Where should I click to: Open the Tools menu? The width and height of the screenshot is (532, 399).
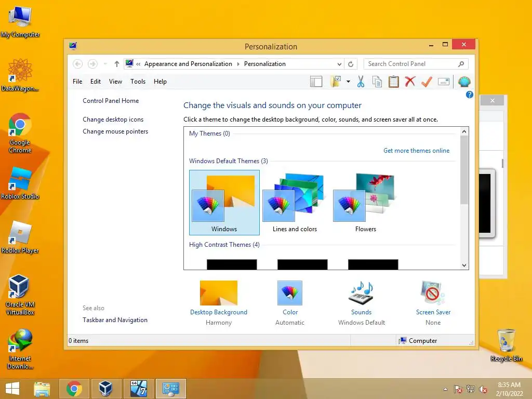coord(138,82)
